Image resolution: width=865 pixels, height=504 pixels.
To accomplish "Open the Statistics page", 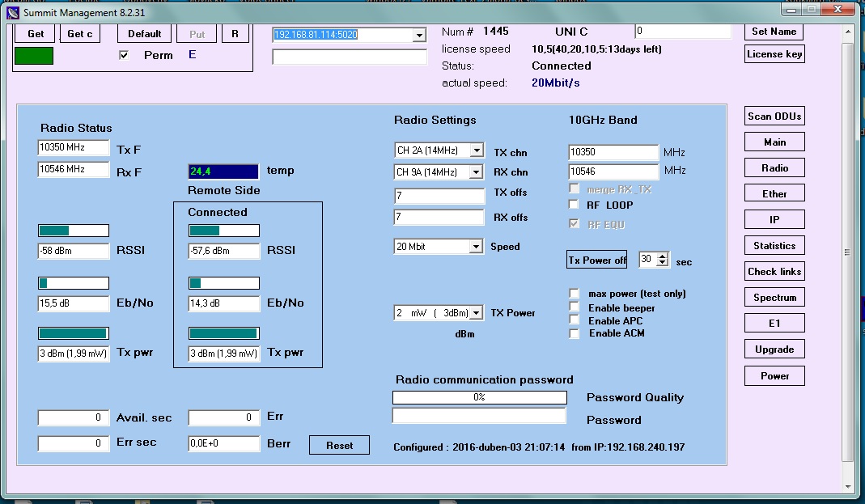I will point(774,245).
